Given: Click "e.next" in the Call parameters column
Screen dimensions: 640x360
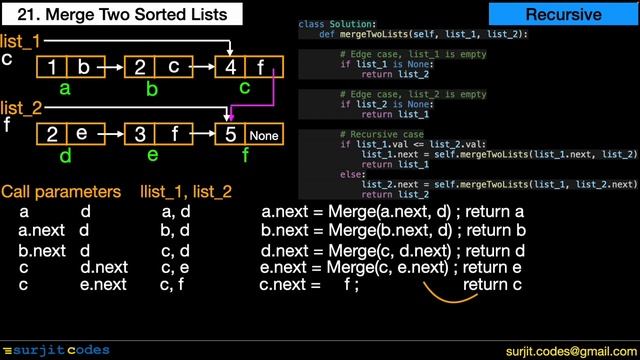Looking at the screenshot, I should (103, 284).
